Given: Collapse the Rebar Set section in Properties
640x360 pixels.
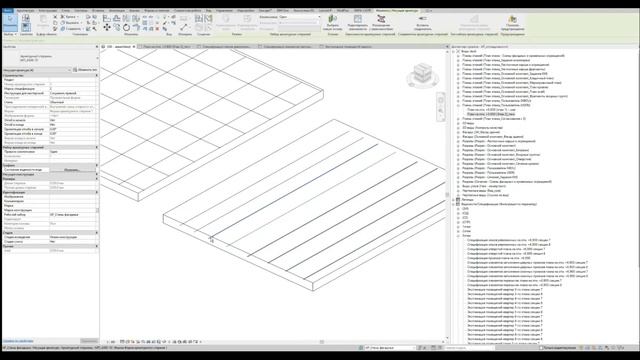Looking at the screenshot, I should pos(97,147).
